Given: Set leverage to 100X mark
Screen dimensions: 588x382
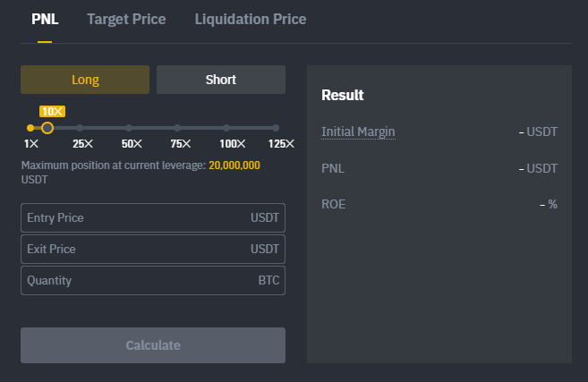Looking at the screenshot, I should (227, 128).
